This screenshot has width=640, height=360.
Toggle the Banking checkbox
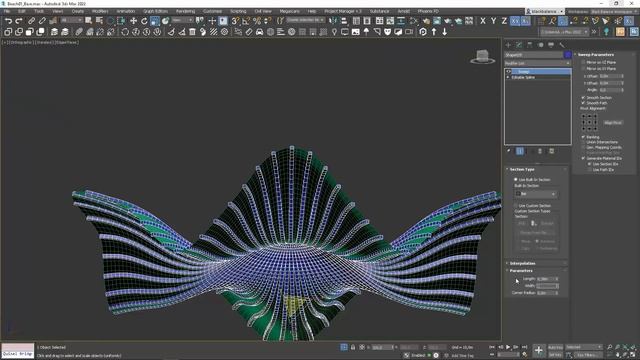583,137
